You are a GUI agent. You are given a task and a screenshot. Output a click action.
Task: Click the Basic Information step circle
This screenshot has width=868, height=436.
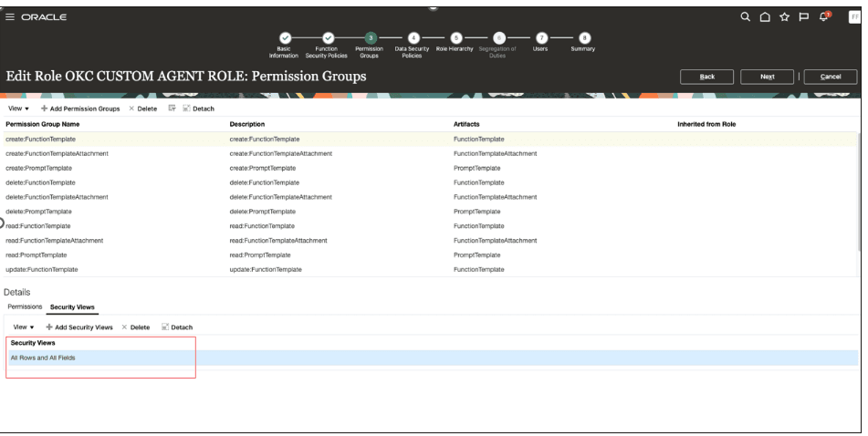pos(285,38)
